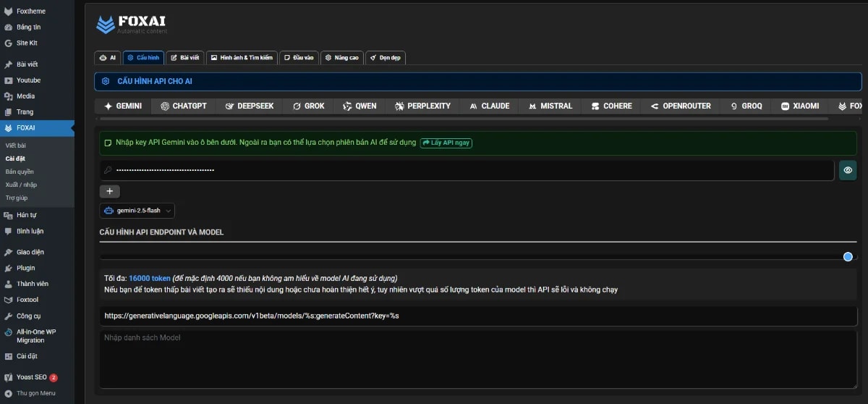The width and height of the screenshot is (868, 404).
Task: Select the COHERE provider tab
Action: click(x=611, y=106)
